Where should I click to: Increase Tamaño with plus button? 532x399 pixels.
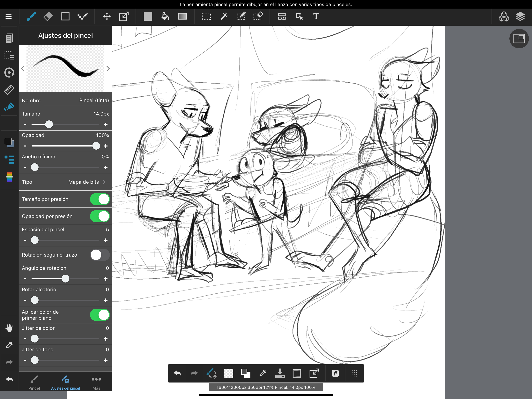(x=106, y=125)
